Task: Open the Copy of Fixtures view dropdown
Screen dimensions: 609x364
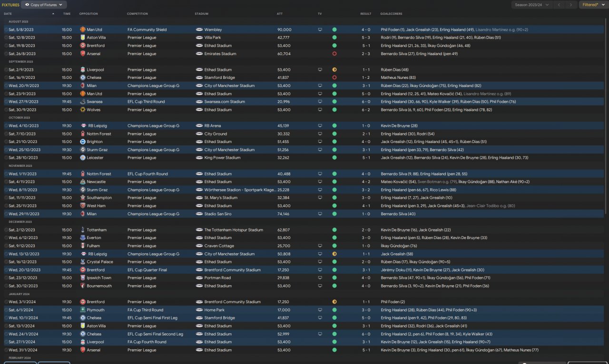Action: point(44,5)
